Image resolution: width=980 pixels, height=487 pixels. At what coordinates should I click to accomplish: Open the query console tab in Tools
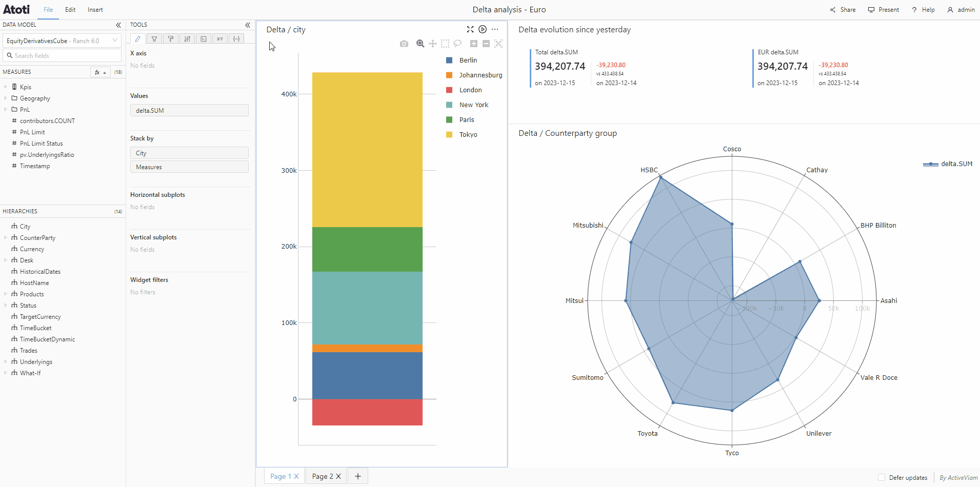[x=204, y=39]
